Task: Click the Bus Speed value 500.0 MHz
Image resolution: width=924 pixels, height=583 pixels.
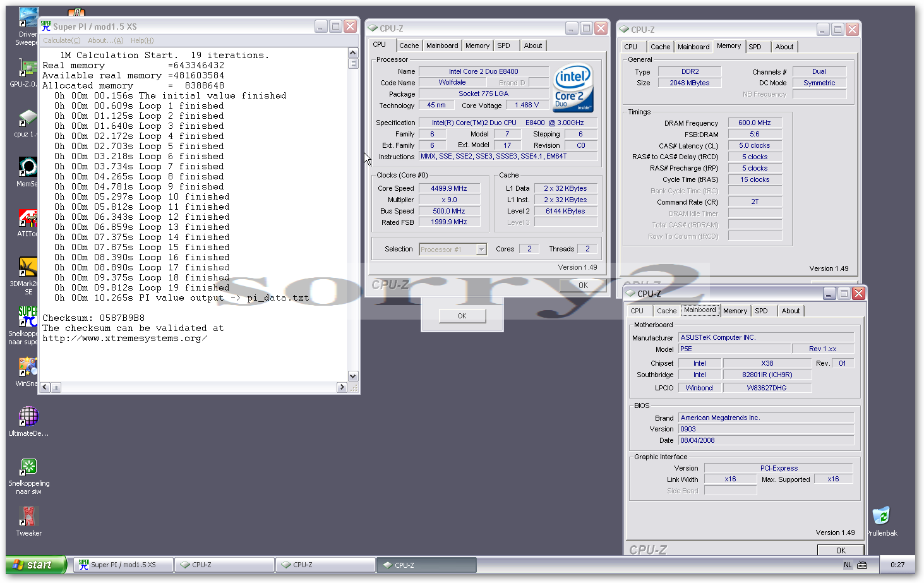Action: 449,211
